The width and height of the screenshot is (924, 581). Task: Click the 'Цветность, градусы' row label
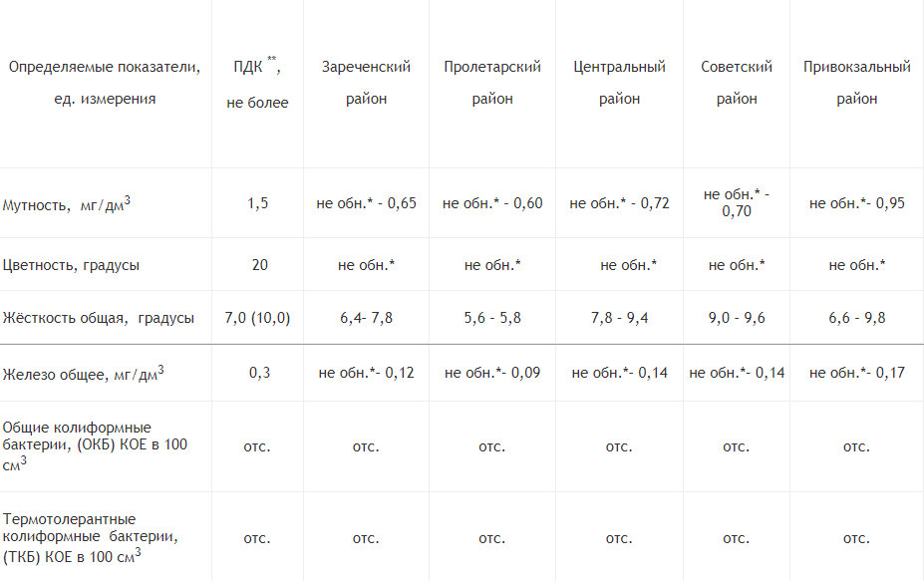[72, 265]
